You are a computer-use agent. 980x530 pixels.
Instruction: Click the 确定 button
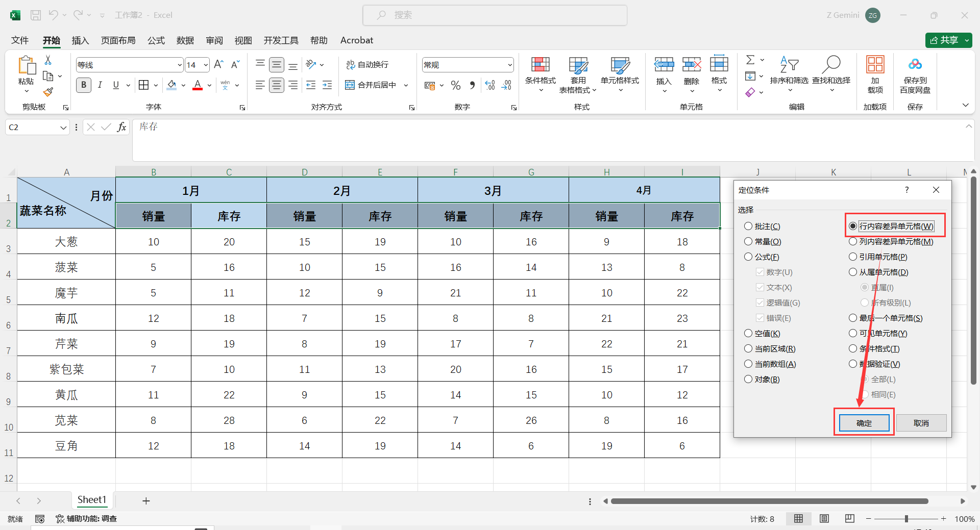click(x=864, y=423)
